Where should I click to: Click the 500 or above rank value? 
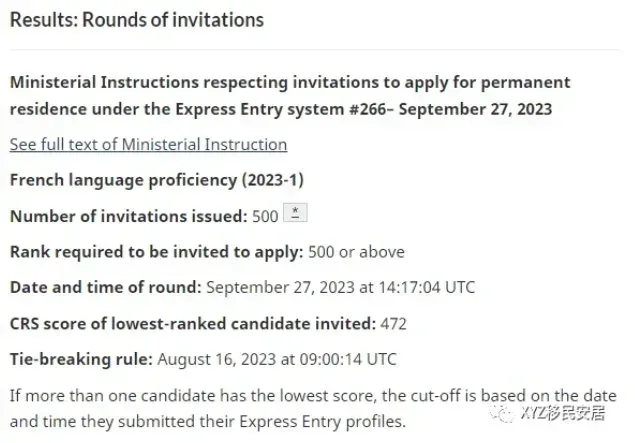point(356,252)
